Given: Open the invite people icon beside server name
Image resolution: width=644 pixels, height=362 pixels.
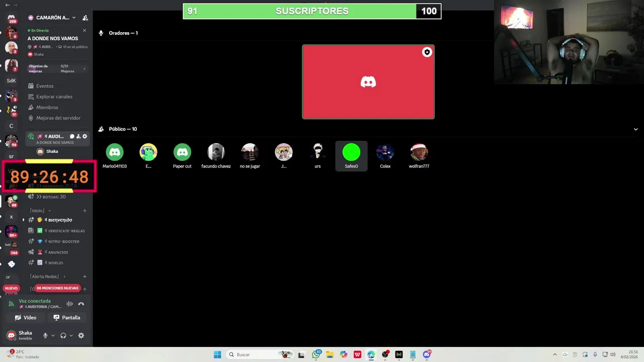Looking at the screenshot, I should coord(85,18).
